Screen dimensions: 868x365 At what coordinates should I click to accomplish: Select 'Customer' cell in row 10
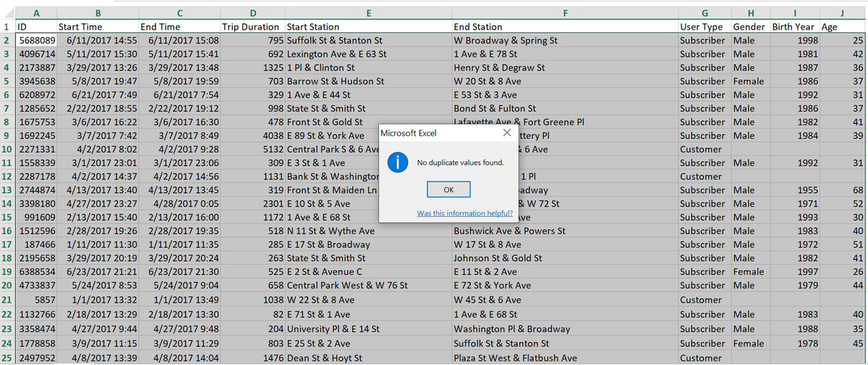click(705, 150)
